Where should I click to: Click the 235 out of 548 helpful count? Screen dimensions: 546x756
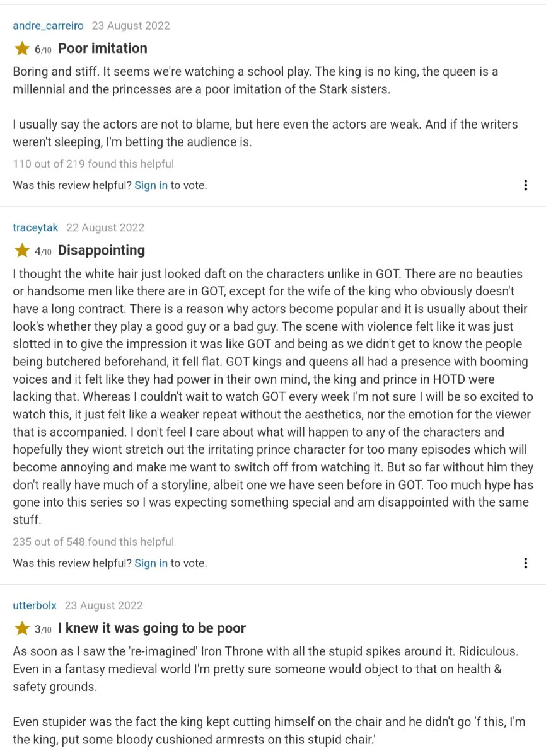pyautogui.click(x=93, y=542)
